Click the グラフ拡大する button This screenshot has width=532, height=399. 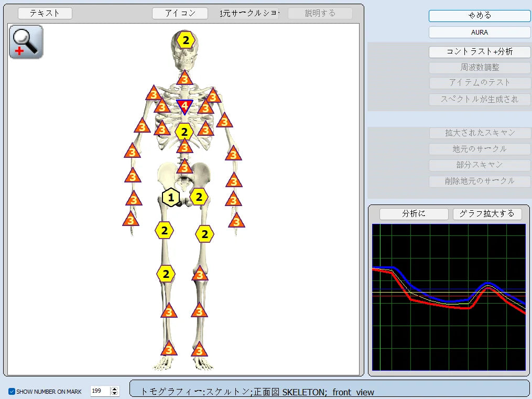coord(487,214)
